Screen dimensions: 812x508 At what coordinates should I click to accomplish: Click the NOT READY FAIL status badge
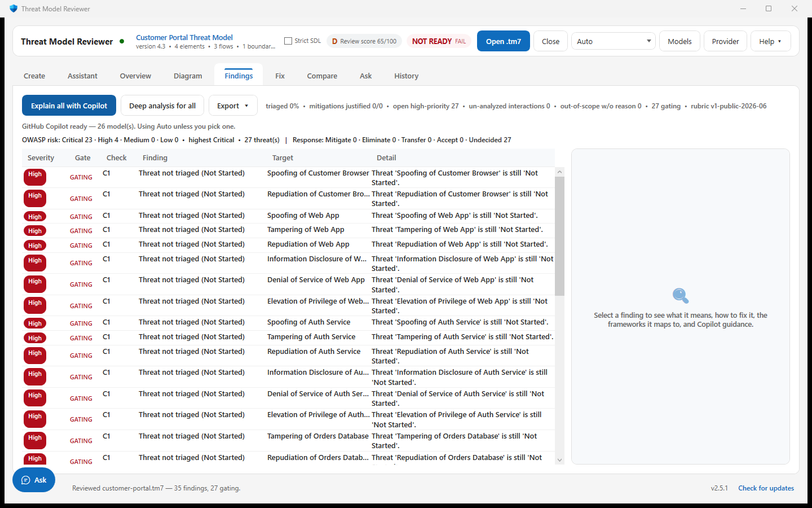439,41
